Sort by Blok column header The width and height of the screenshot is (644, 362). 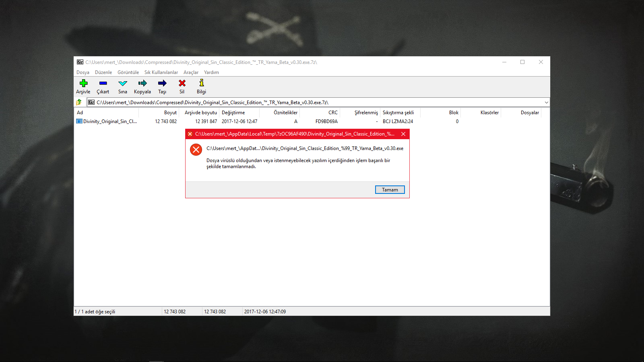point(440,113)
